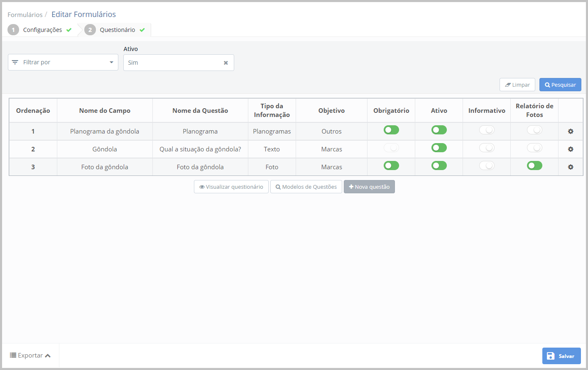The image size is (588, 370).
Task: Click the Pesquisar button
Action: 560,85
